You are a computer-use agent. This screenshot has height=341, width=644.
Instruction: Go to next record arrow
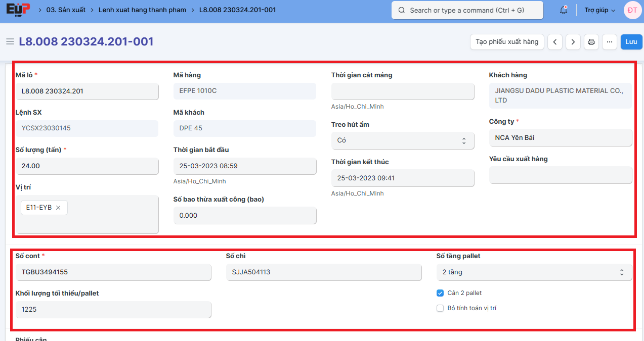point(573,42)
